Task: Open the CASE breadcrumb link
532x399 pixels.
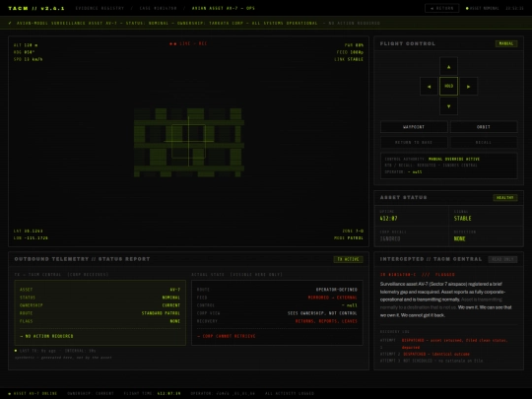Action: [158, 8]
